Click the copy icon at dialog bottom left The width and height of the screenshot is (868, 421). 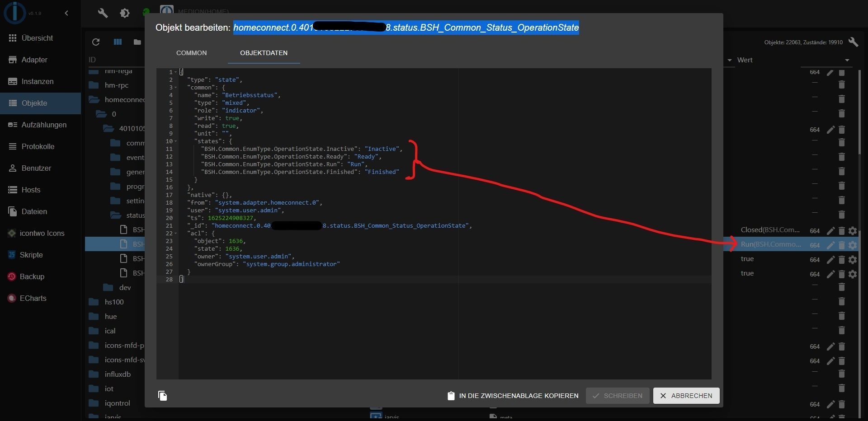(x=163, y=396)
